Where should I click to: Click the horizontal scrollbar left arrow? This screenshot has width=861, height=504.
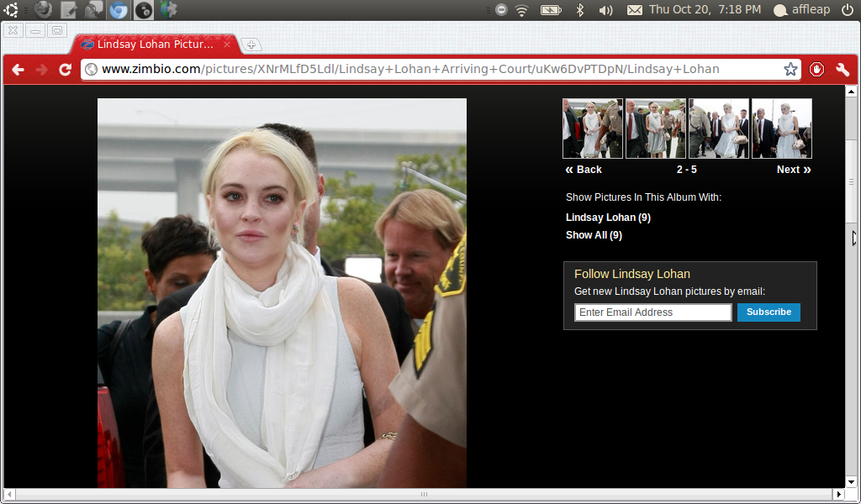[x=9, y=494]
